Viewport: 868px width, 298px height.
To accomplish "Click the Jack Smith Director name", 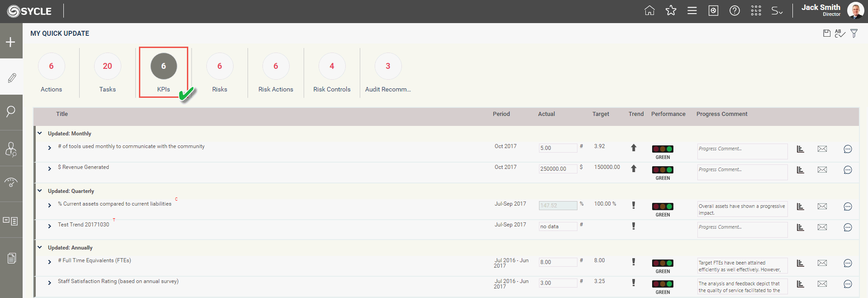I will [x=820, y=10].
